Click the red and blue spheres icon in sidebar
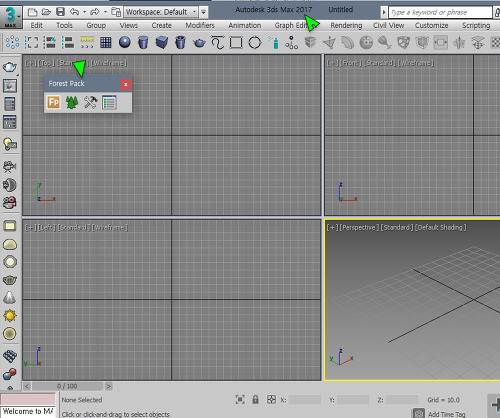The image size is (500, 418). pyautogui.click(x=10, y=373)
